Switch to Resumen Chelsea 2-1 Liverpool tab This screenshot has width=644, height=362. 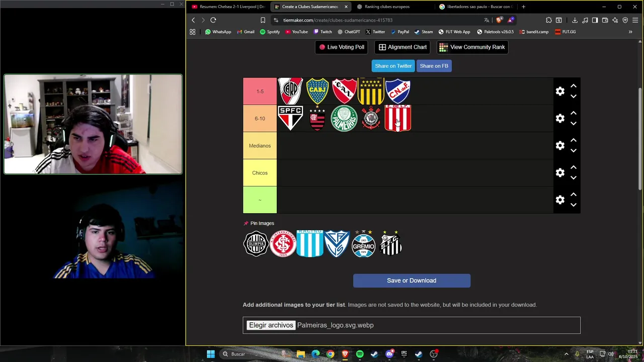(x=228, y=7)
